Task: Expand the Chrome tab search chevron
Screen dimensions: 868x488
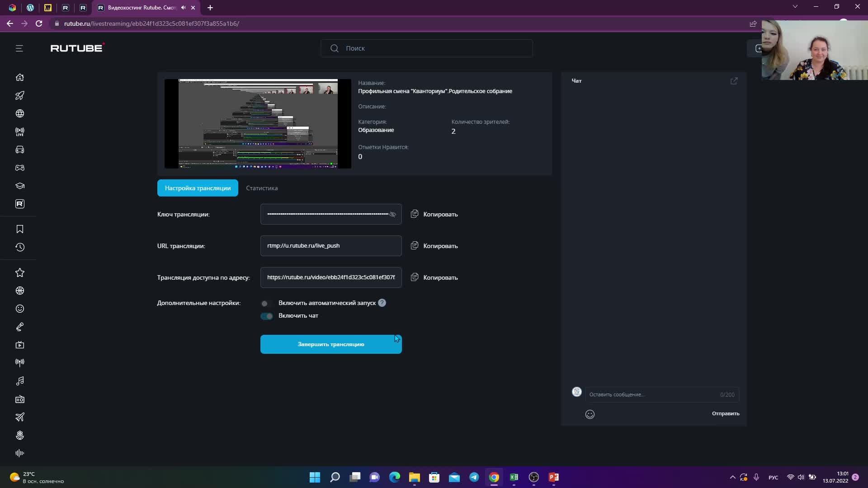Action: click(x=795, y=7)
